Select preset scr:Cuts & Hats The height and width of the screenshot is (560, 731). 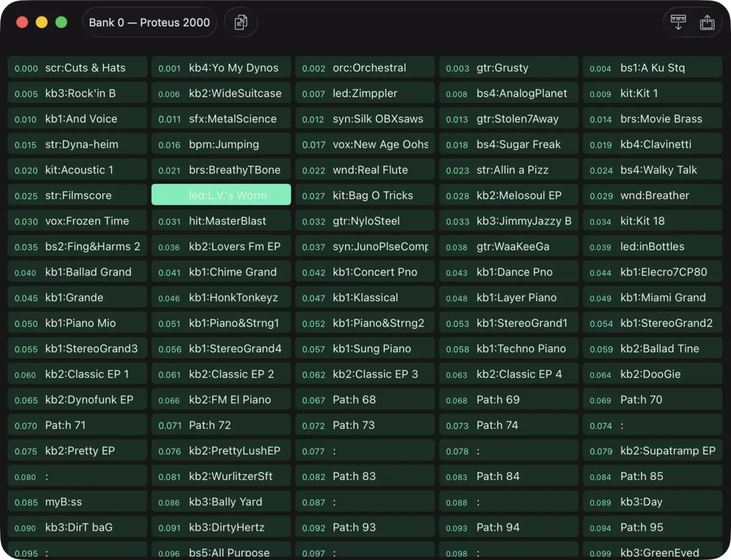77,68
